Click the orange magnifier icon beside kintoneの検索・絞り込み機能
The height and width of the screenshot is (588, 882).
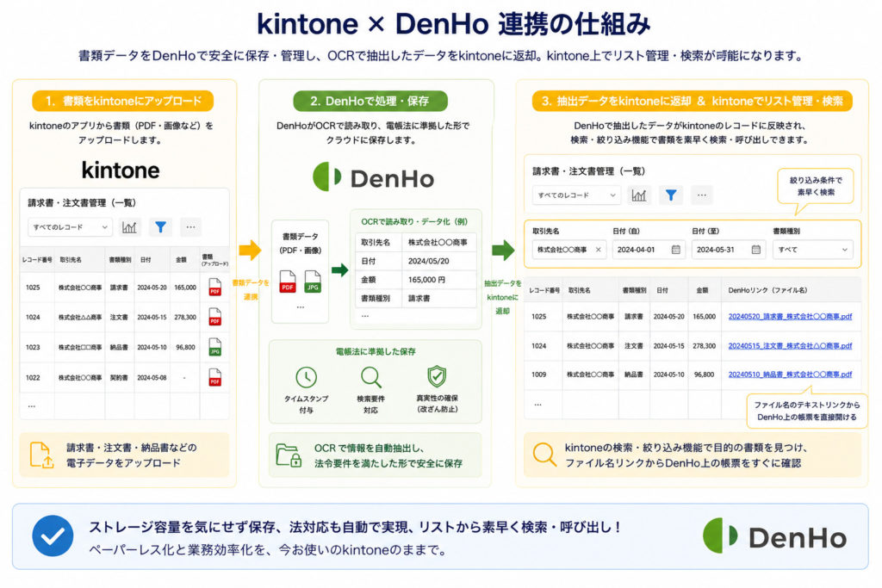click(x=544, y=455)
